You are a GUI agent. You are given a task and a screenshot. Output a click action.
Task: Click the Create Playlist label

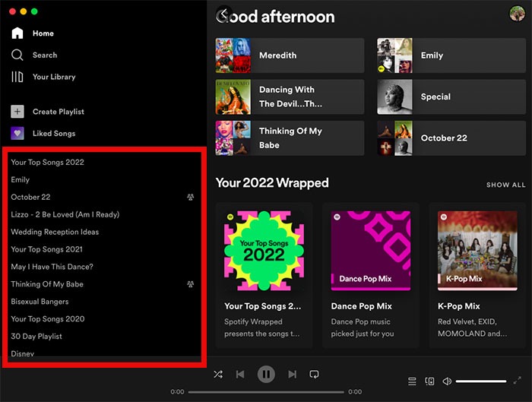click(59, 112)
